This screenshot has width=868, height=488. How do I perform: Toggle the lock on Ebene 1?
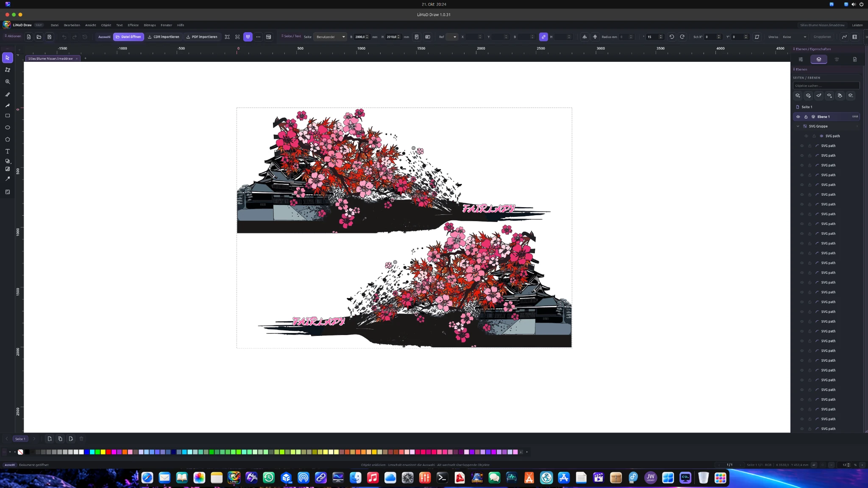(x=806, y=117)
